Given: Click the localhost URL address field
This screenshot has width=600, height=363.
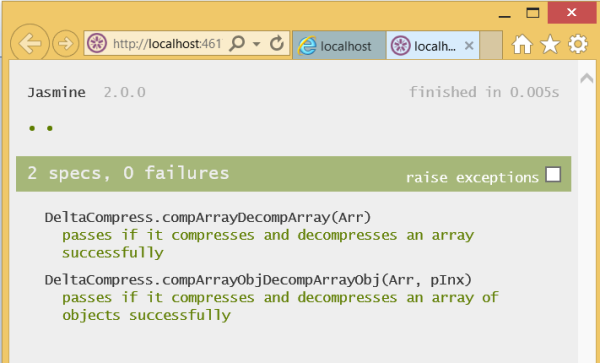Looking at the screenshot, I should 168,44.
